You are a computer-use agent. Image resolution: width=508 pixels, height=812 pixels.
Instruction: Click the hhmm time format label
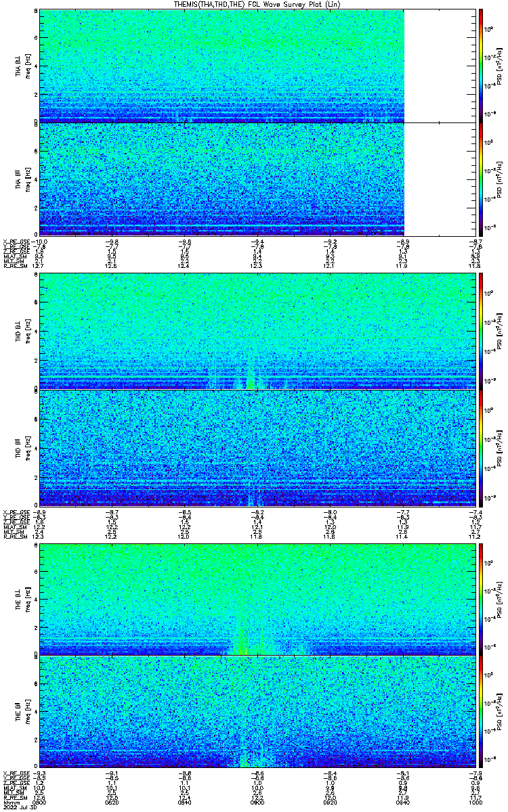pos(10,802)
